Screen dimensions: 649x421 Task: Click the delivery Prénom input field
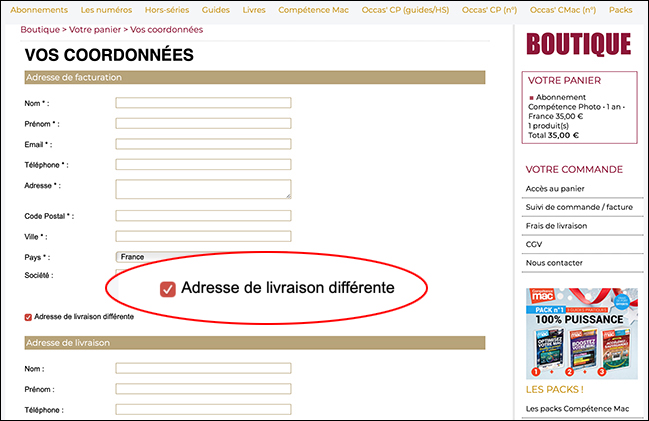[x=203, y=389]
